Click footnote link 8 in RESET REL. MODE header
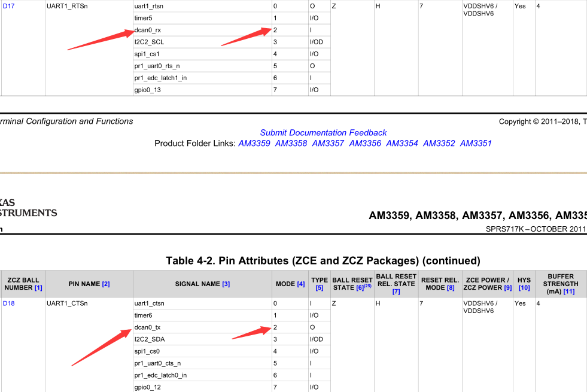Screen dimensions: 587x392 (449, 288)
